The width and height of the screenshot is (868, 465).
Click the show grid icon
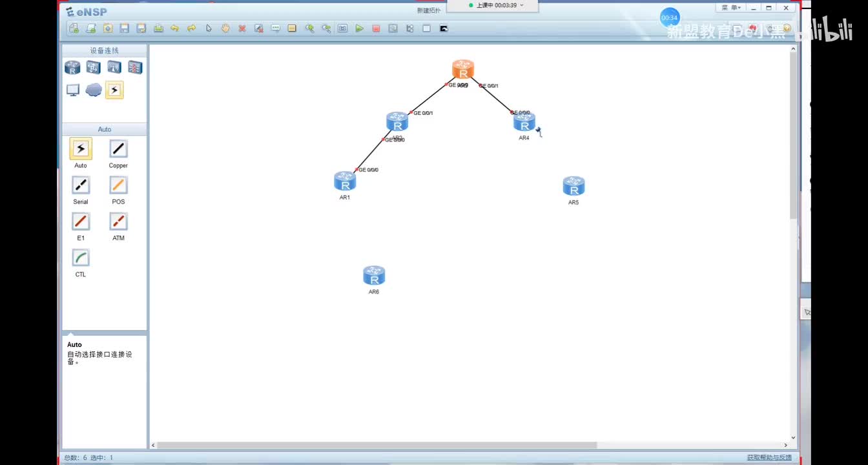pos(427,28)
